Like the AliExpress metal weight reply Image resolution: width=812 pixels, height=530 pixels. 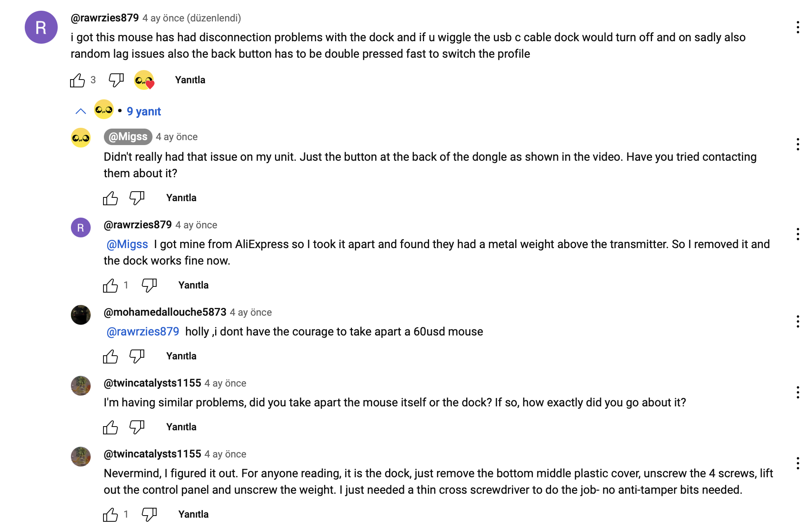tap(110, 285)
